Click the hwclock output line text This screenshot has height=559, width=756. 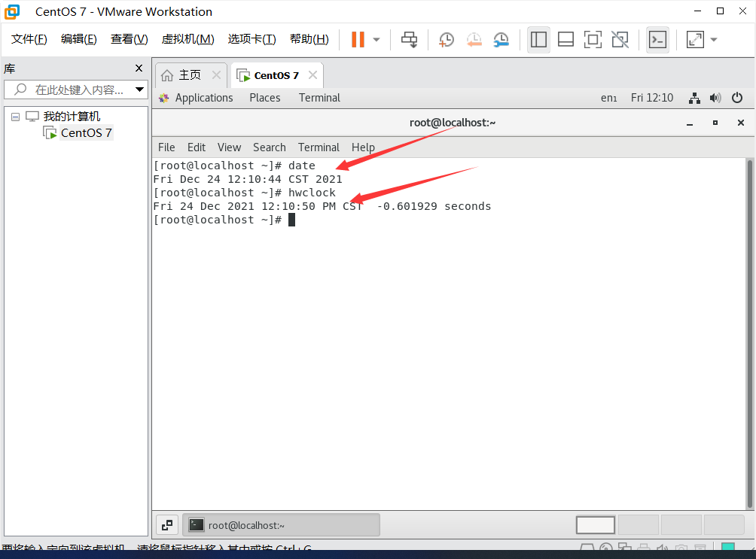pyautogui.click(x=322, y=206)
